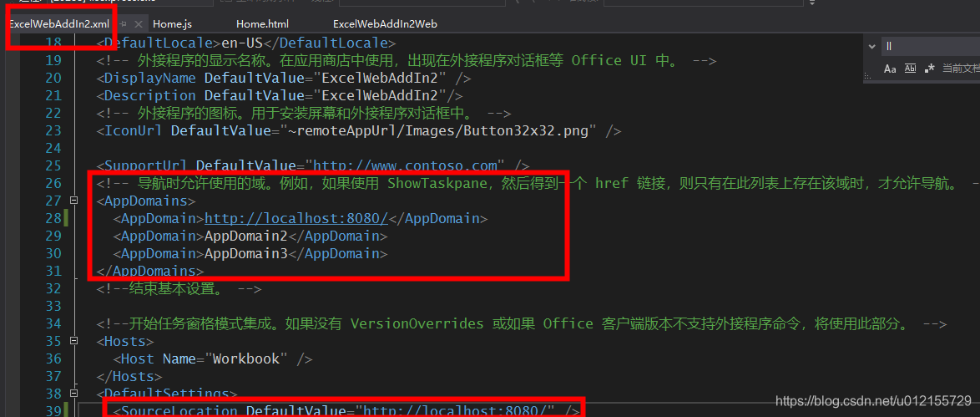
Task: Toggle regular expression search option
Action: [x=929, y=69]
